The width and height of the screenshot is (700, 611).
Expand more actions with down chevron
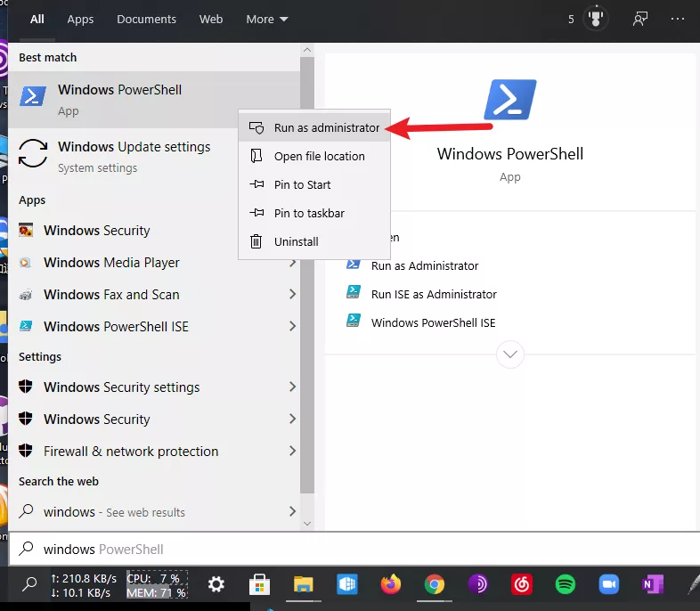pyautogui.click(x=509, y=354)
